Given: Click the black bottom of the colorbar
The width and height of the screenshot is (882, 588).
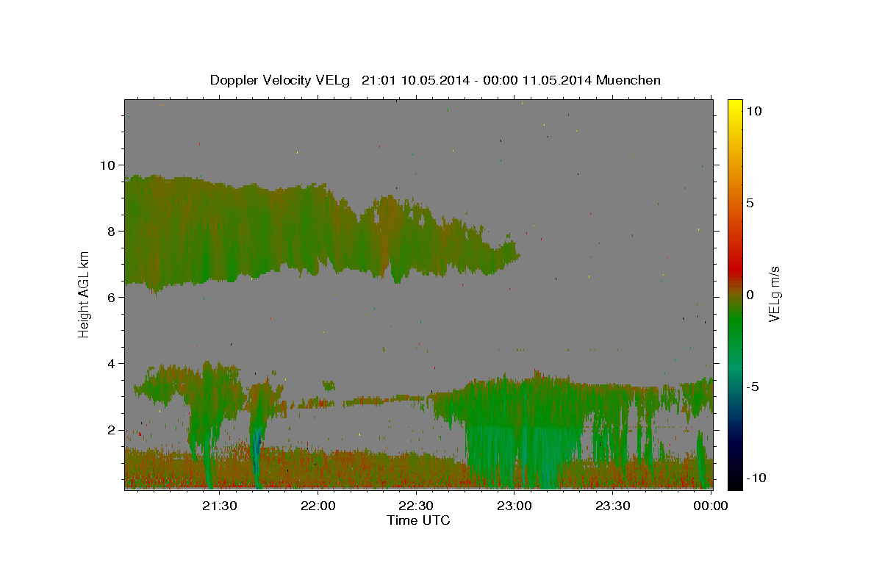Looking at the screenshot, I should pyautogui.click(x=734, y=483).
